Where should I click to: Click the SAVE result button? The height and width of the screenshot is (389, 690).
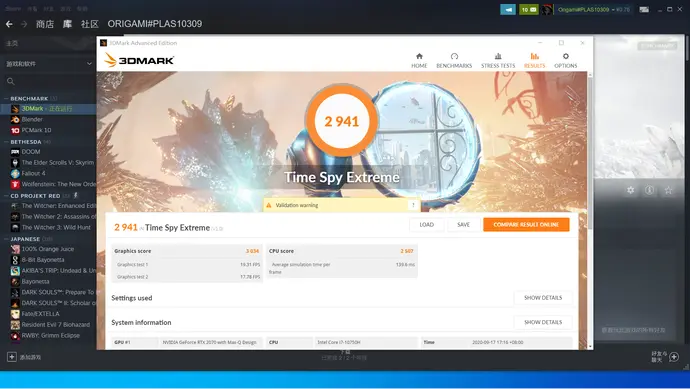[x=463, y=224]
